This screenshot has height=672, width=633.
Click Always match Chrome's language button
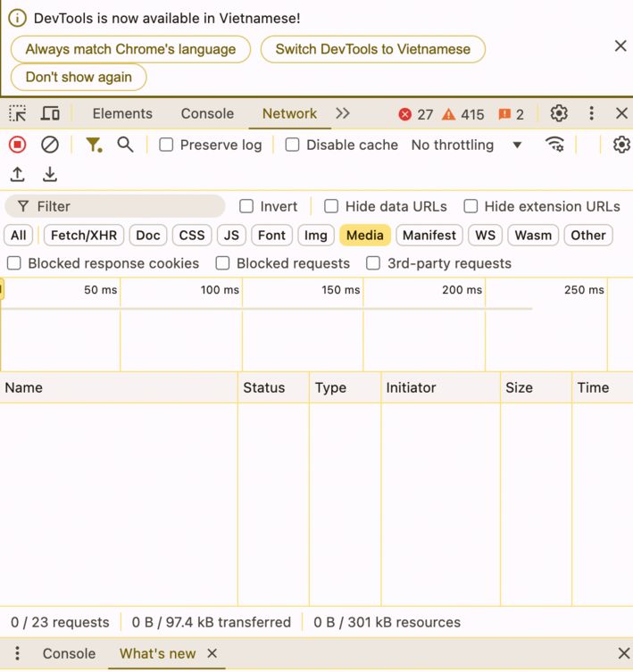(x=130, y=49)
